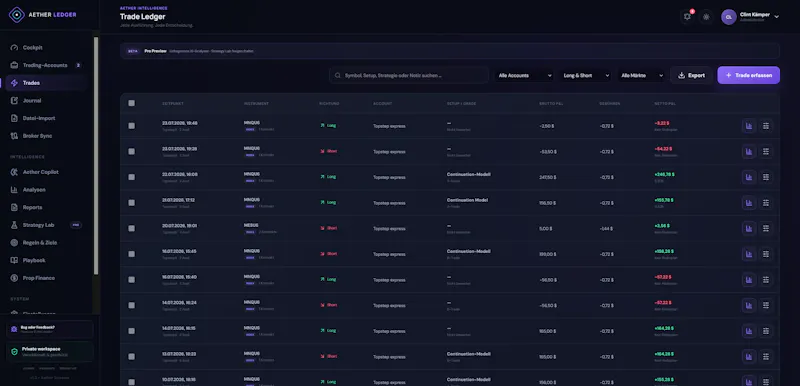Open details for the 16.07.2026 15:40 trade
Viewport: 800px width, 386px height.
(x=765, y=279)
